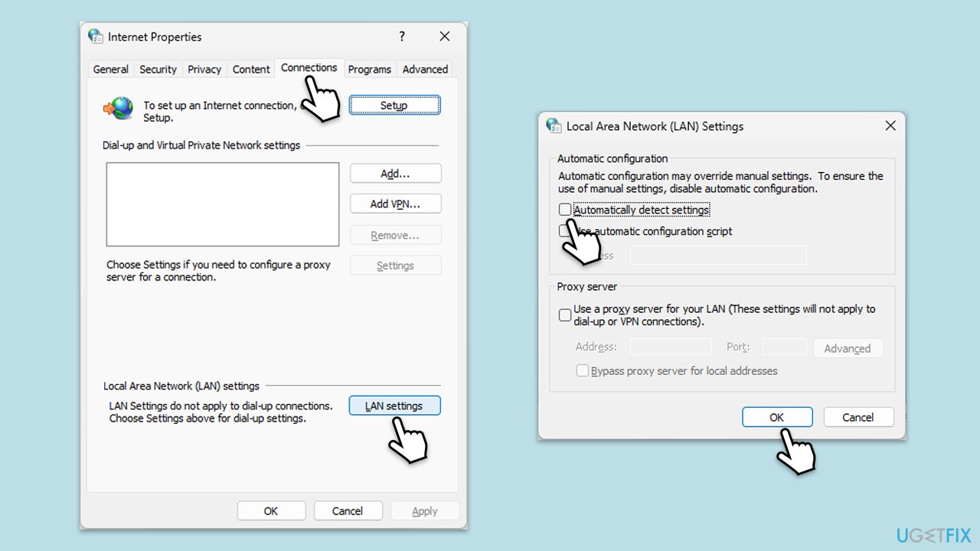Click the Setup button

tap(395, 106)
